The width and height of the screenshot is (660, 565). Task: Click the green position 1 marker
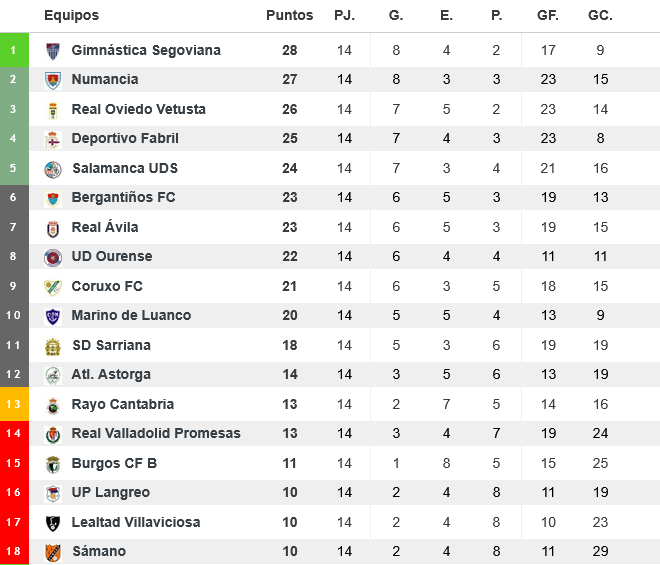(14, 50)
